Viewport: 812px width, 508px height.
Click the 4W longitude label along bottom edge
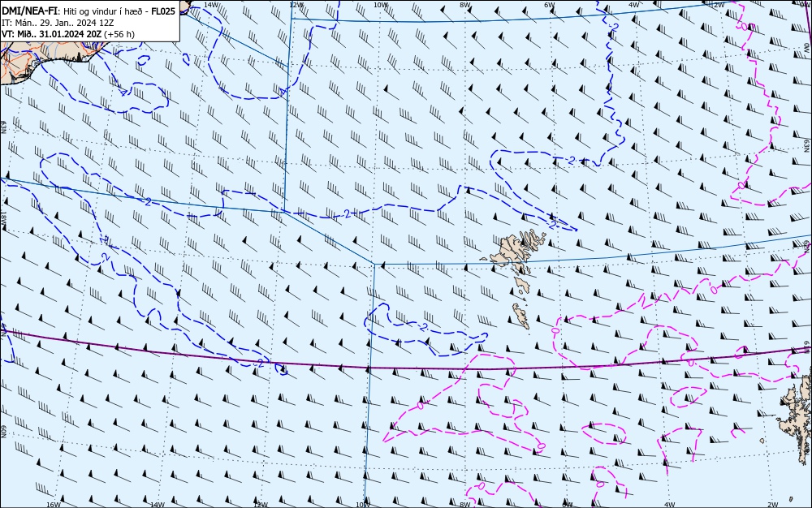click(670, 505)
